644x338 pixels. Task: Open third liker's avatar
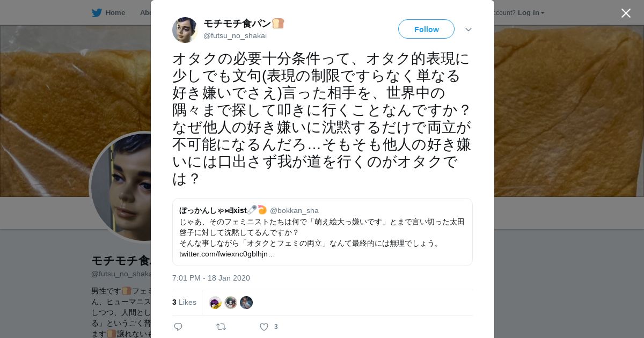[246, 303]
